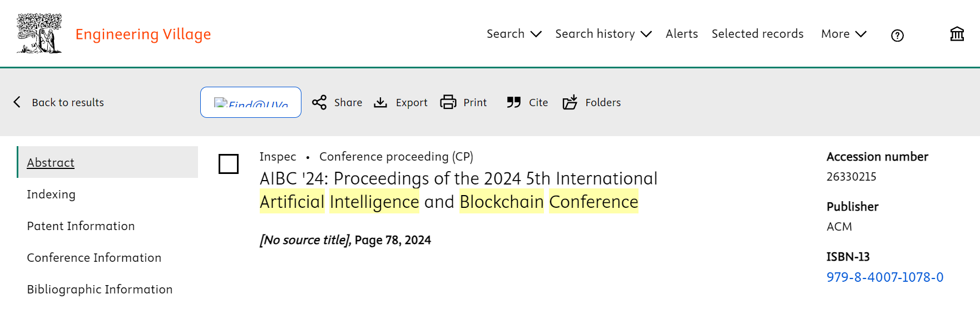Viewport: 980px width, 309px height.
Task: Expand the More dropdown menu
Action: pyautogui.click(x=844, y=34)
